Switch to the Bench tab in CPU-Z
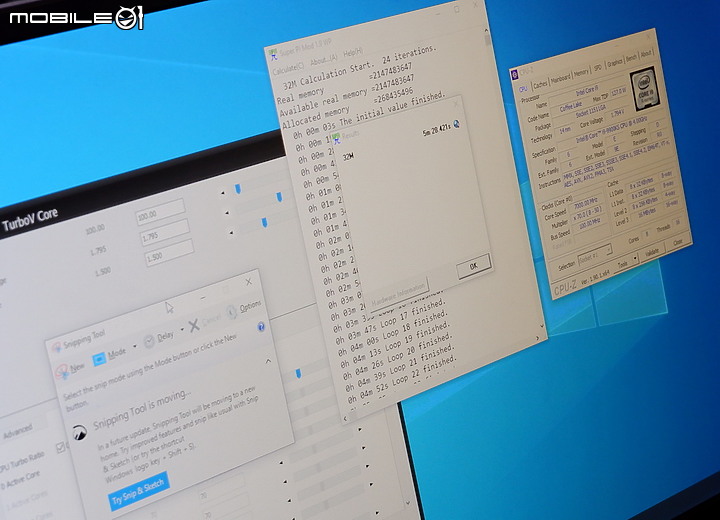720x520 pixels. coord(631,58)
